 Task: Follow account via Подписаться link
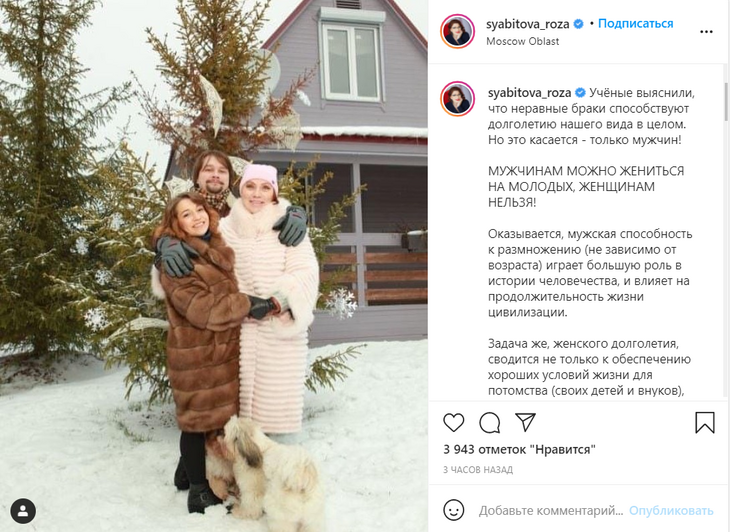tap(635, 23)
